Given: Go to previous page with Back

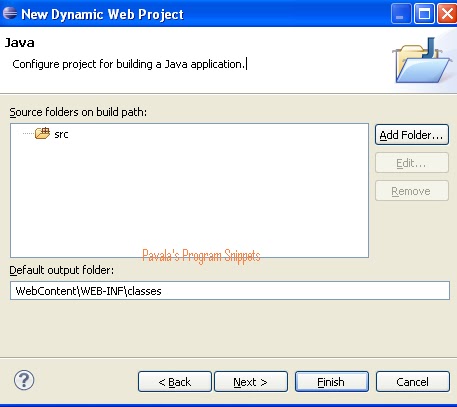Looking at the screenshot, I should tap(175, 382).
